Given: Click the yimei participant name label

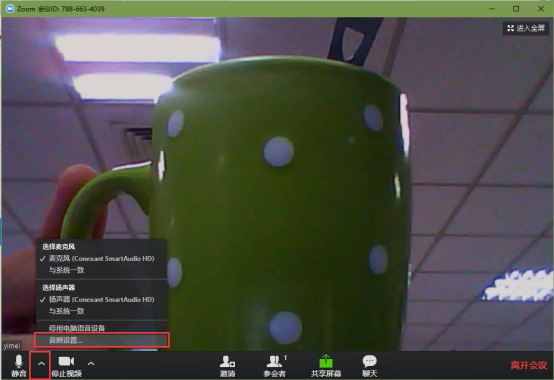Looking at the screenshot, I should pyautogui.click(x=12, y=346).
